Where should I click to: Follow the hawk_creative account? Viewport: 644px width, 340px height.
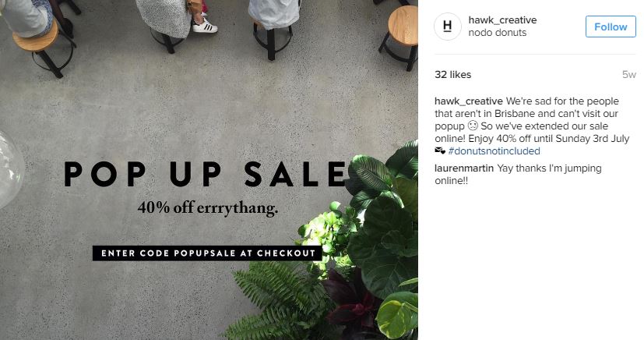point(610,27)
